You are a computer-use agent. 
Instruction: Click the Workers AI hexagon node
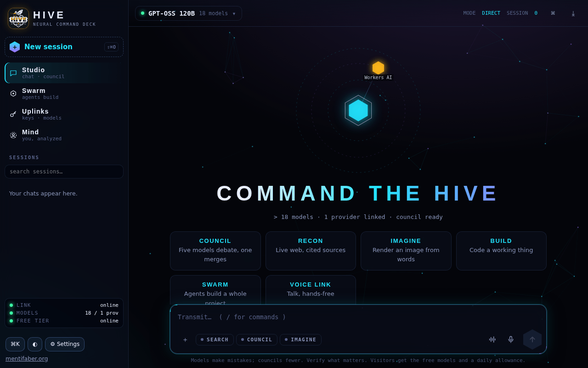coord(378,68)
